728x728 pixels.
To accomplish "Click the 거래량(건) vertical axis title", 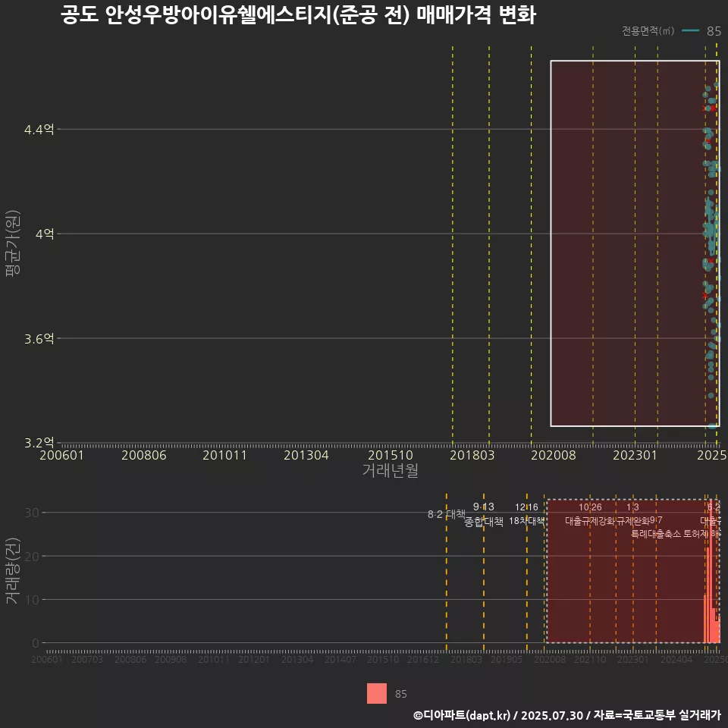I will pos(13,571).
